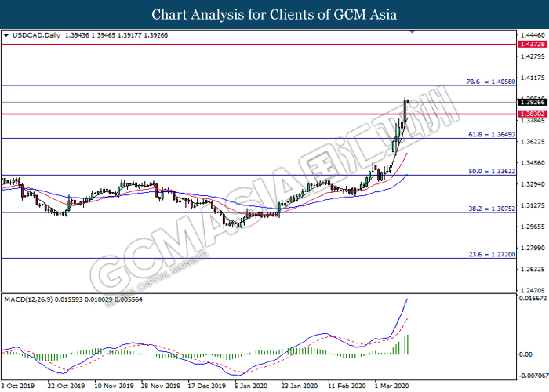This screenshot has height=392, width=549.
Task: Click the 0.016672 MACD scale value
Action: (x=533, y=298)
